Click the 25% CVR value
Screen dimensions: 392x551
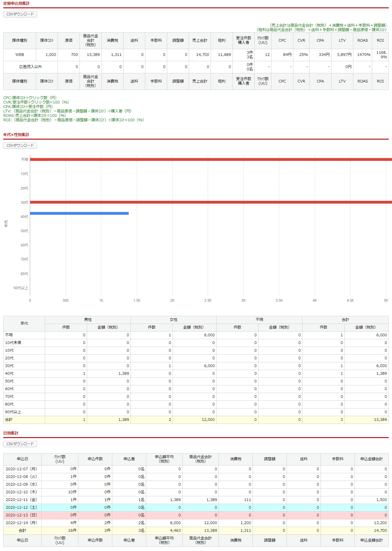303,55
